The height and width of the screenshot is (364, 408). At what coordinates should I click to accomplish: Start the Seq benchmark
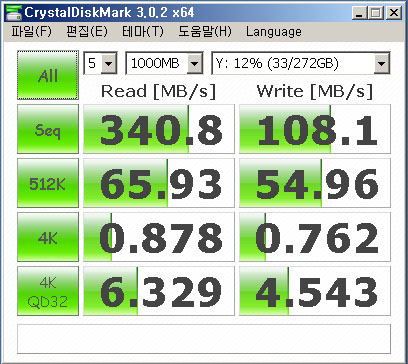tap(48, 129)
